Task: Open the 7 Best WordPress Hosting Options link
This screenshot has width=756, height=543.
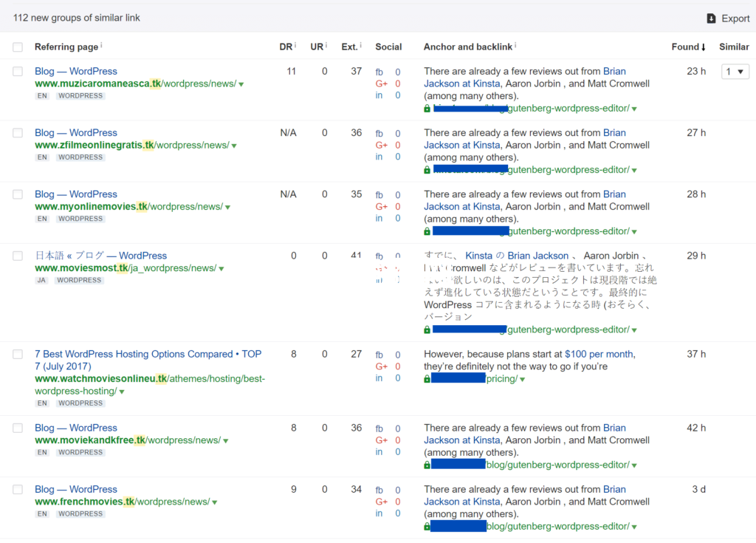Action: coord(148,360)
